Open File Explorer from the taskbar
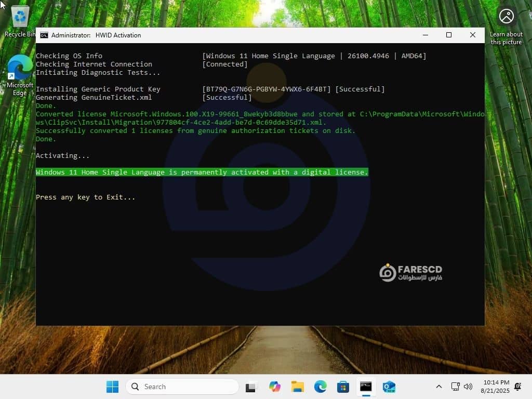The image size is (532, 399). pos(298,387)
